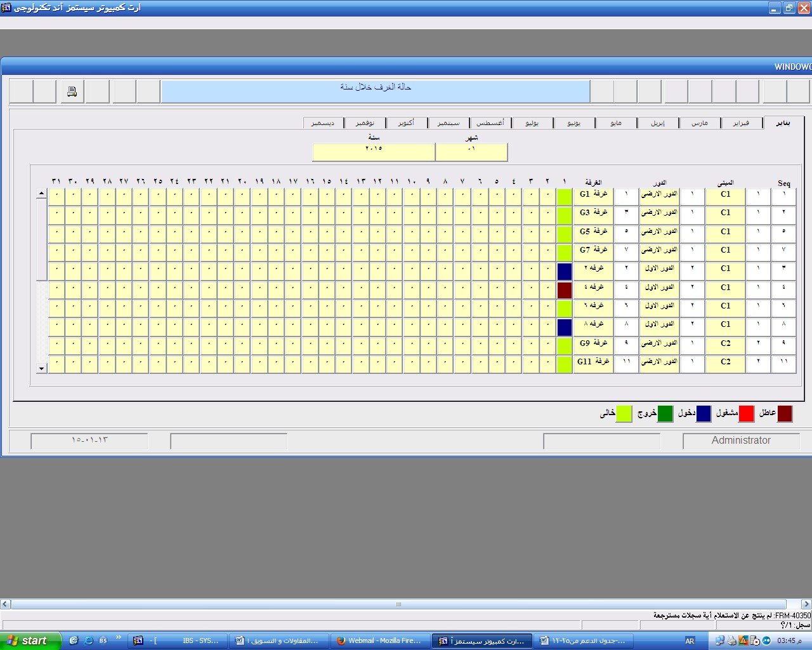Screen dimensions: 812x650
Task: Launch Internet Explorer from the quick launch
Action: tap(88, 640)
